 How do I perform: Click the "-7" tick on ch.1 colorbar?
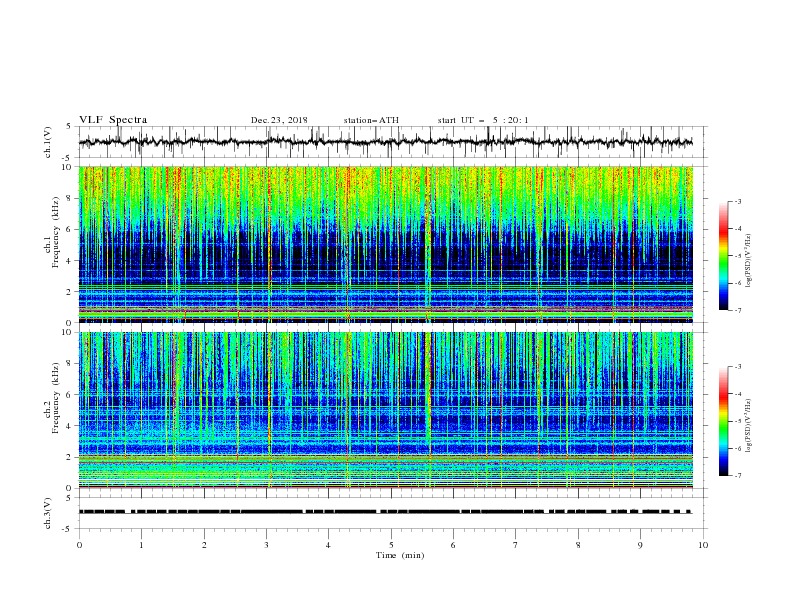738,310
